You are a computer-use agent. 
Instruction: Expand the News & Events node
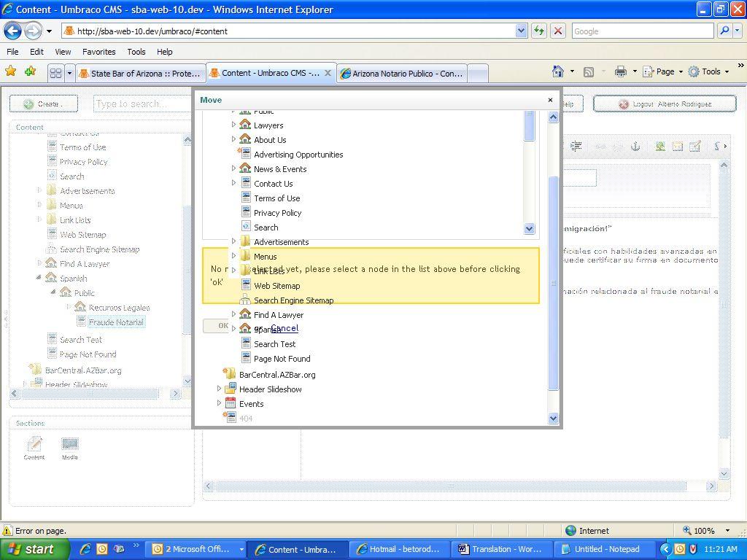[x=233, y=168]
